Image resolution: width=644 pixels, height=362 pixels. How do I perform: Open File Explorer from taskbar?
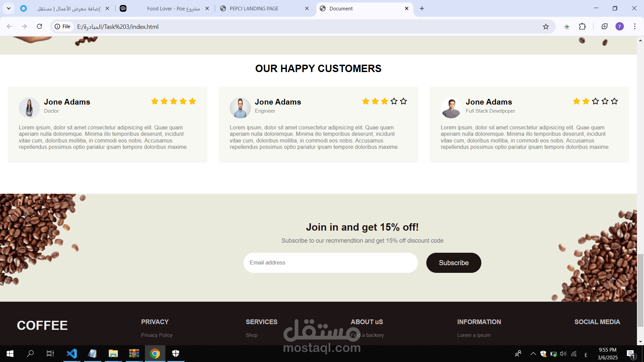point(113,353)
